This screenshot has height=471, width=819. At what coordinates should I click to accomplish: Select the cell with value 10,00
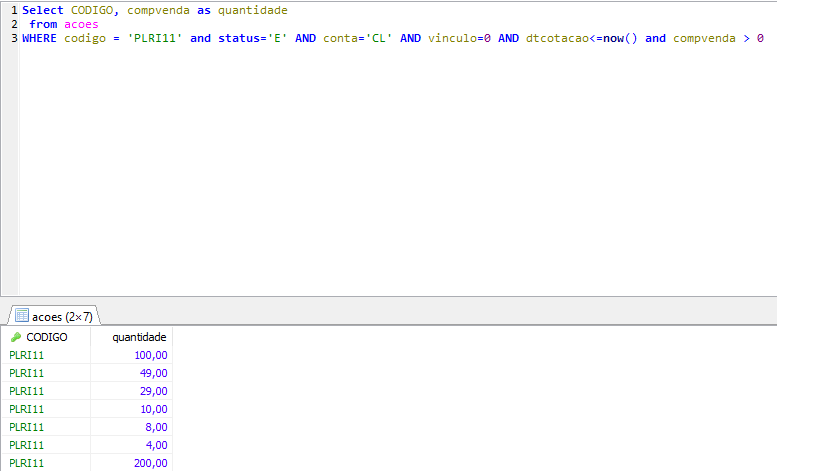click(132, 409)
